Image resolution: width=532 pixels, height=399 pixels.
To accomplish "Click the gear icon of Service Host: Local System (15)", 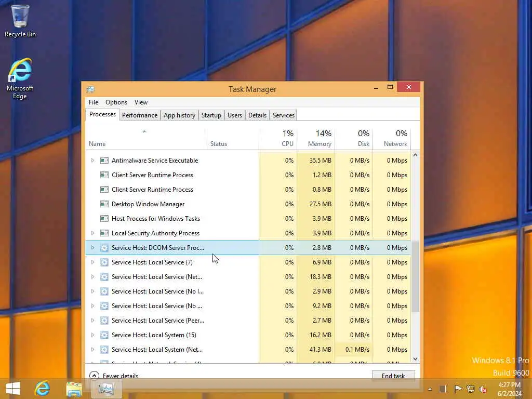I will pos(104,335).
